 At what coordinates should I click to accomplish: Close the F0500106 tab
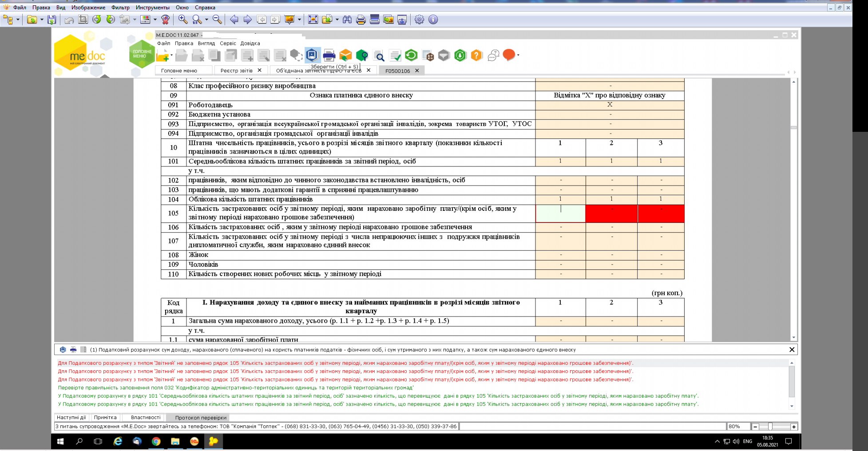pos(417,71)
